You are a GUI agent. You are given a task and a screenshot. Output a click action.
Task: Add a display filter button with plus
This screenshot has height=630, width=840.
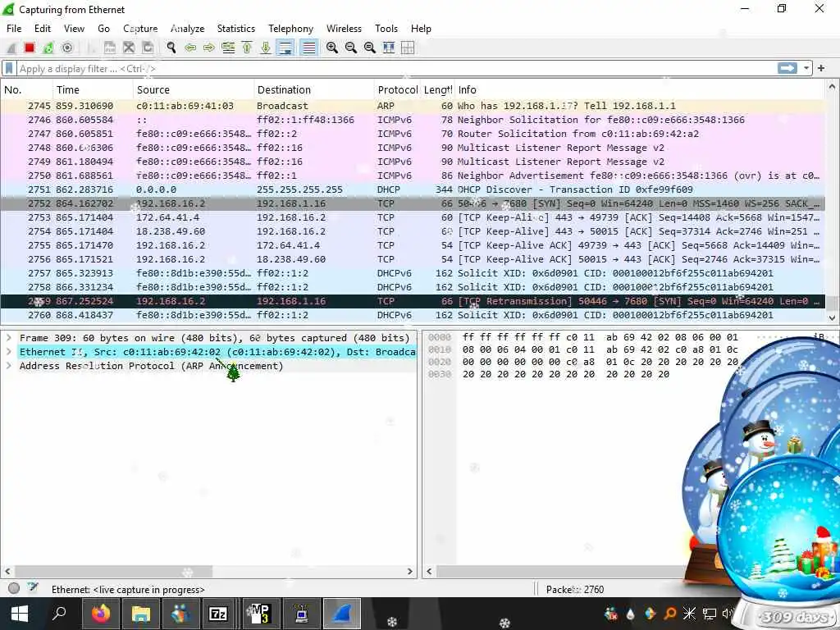tap(821, 68)
